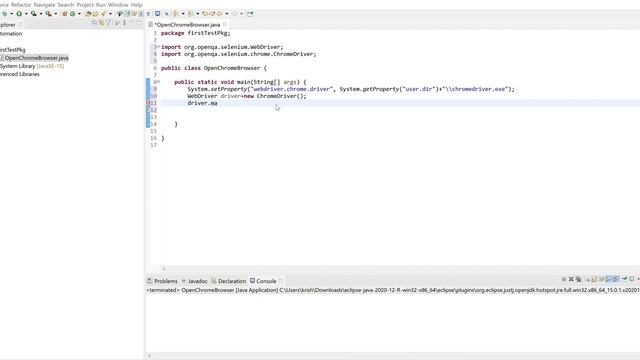Click the "driver.ma" text on line 11
The image size is (640, 360).
point(202,103)
